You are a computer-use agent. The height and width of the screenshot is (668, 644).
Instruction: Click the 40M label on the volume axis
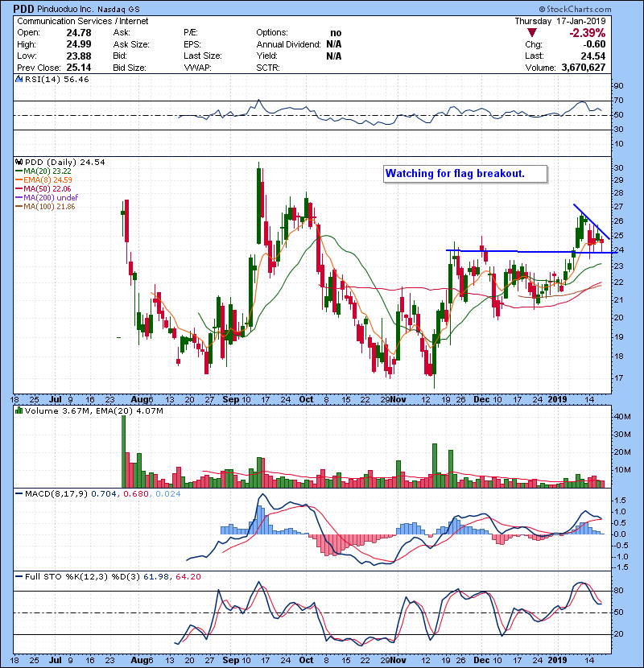click(x=621, y=417)
